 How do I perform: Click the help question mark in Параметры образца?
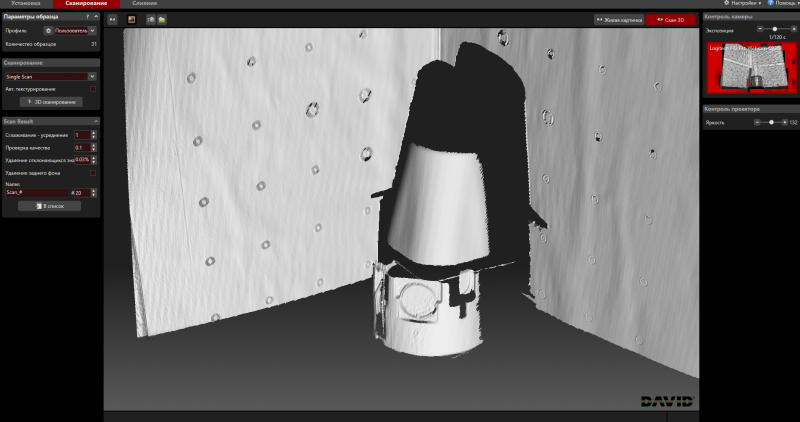[x=87, y=17]
